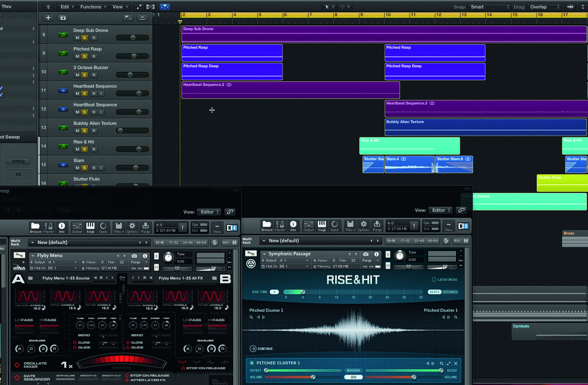Enable input monitoring on the Slam track
The width and height of the screenshot is (588, 385).
101,168
